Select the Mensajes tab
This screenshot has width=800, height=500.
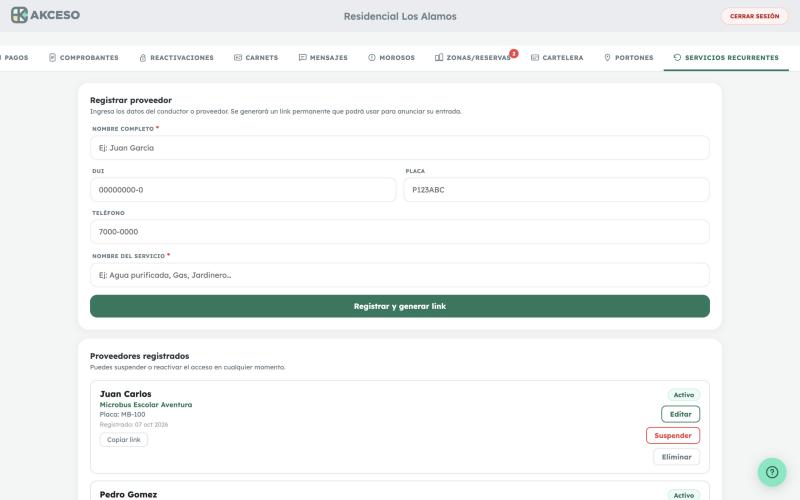(x=323, y=58)
